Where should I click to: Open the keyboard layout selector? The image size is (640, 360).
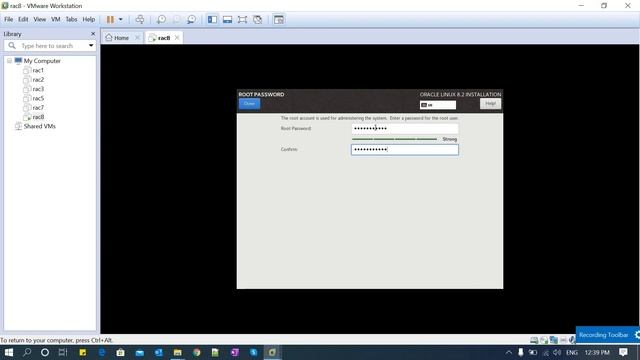click(x=438, y=105)
